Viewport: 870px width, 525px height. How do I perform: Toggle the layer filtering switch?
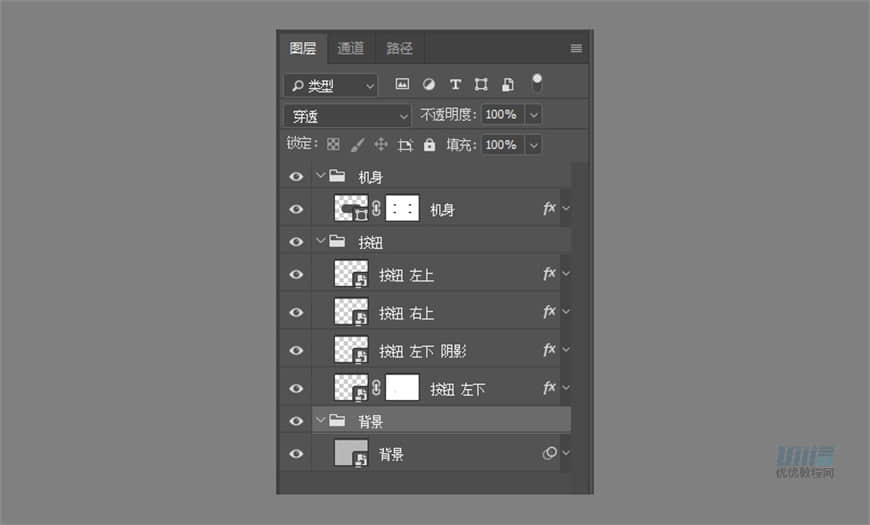537,84
